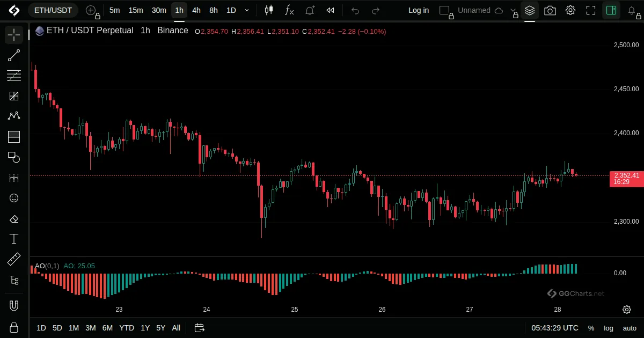Set chart range to 3M
Screen dimensions: 644x338
(x=91, y=328)
